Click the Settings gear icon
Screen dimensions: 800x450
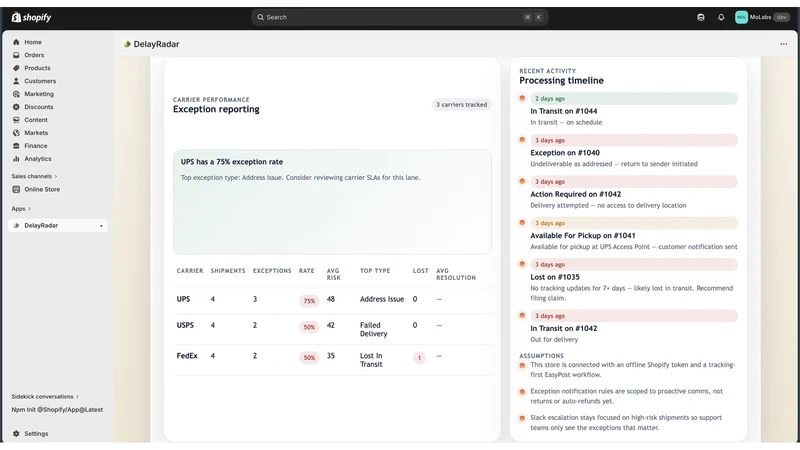(16, 434)
